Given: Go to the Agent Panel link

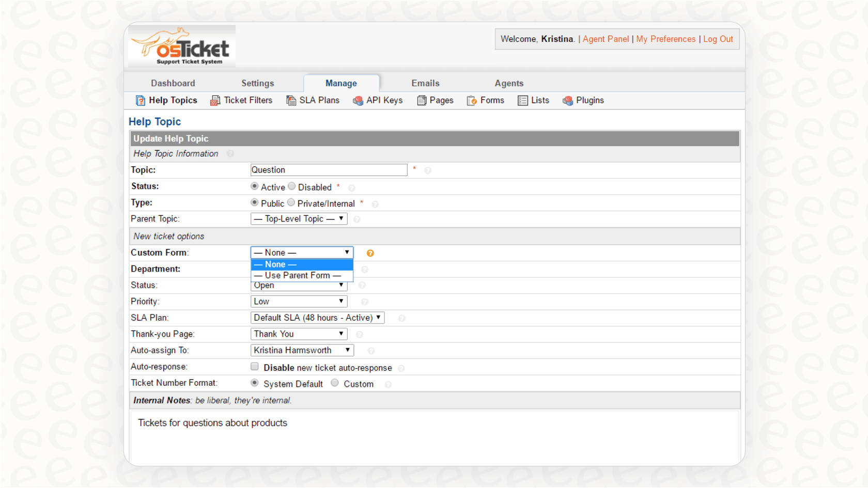Looking at the screenshot, I should (606, 39).
